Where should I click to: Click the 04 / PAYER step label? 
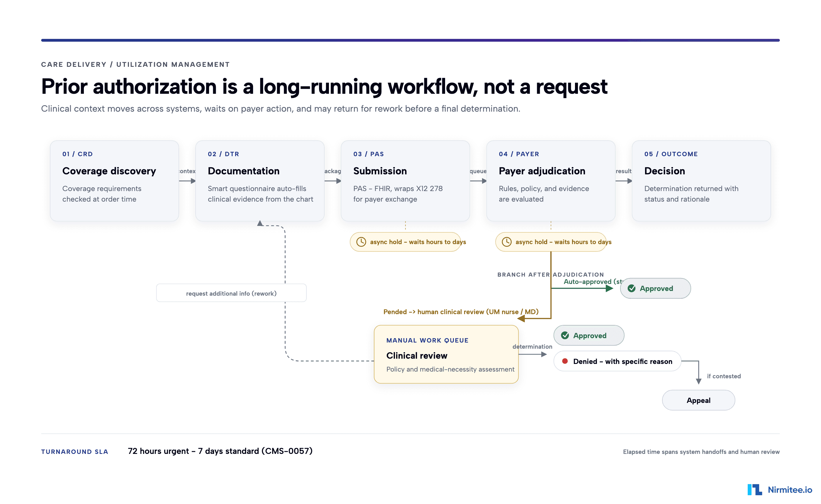click(x=519, y=154)
